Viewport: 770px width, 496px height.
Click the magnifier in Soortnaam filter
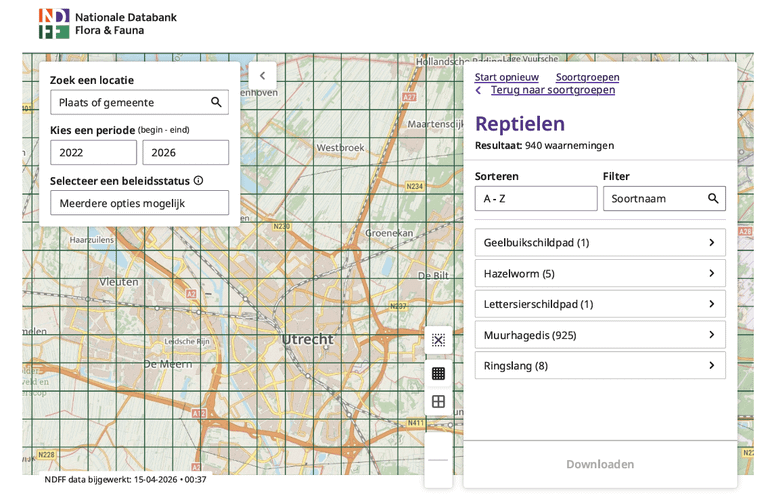(713, 198)
